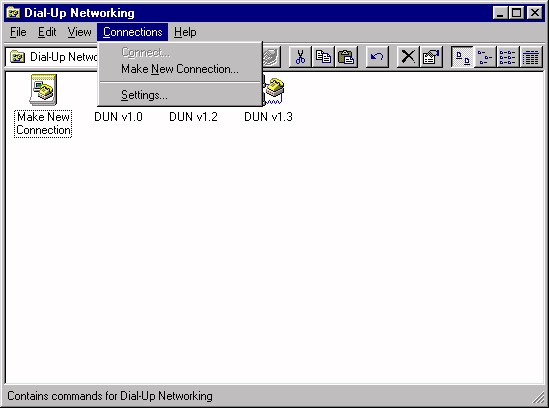Open the File menu
Image resolution: width=549 pixels, height=408 pixels.
(18, 32)
